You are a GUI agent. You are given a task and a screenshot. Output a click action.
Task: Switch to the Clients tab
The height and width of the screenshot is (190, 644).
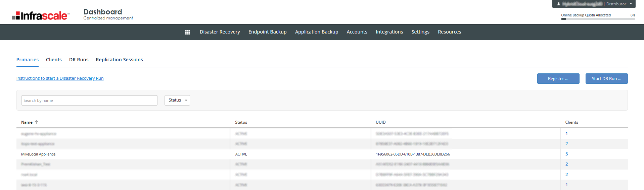click(54, 60)
